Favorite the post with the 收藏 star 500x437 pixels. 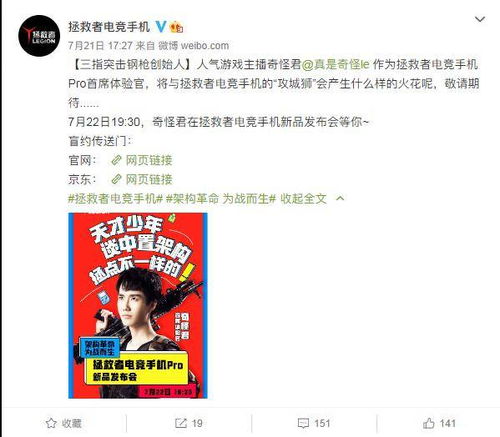pos(63,423)
